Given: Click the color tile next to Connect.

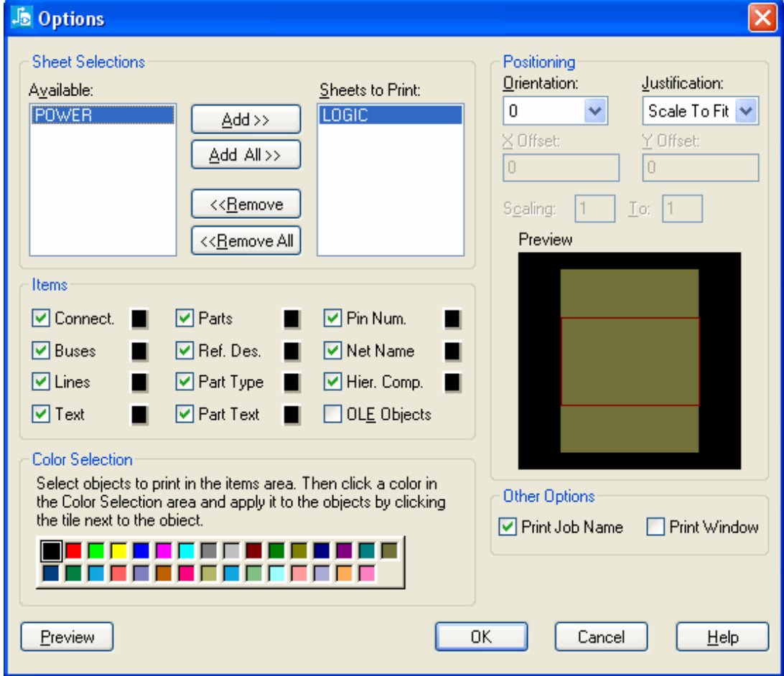Looking at the screenshot, I should click(x=139, y=319).
